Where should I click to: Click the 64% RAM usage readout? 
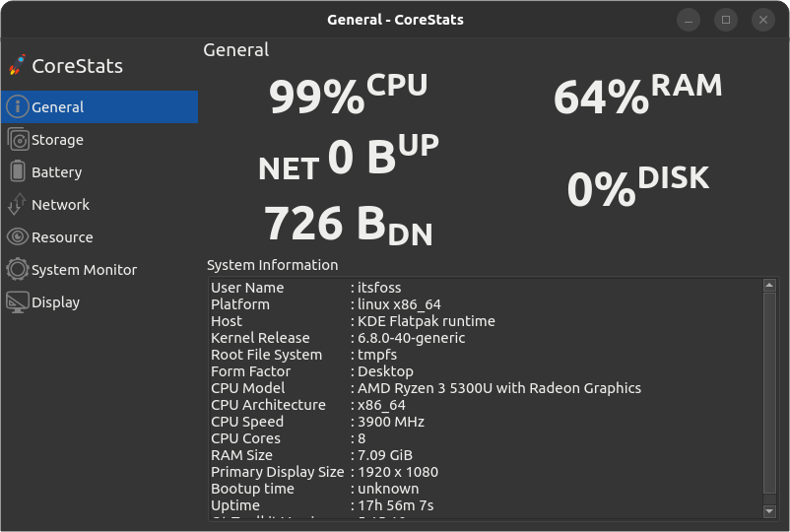(x=637, y=95)
